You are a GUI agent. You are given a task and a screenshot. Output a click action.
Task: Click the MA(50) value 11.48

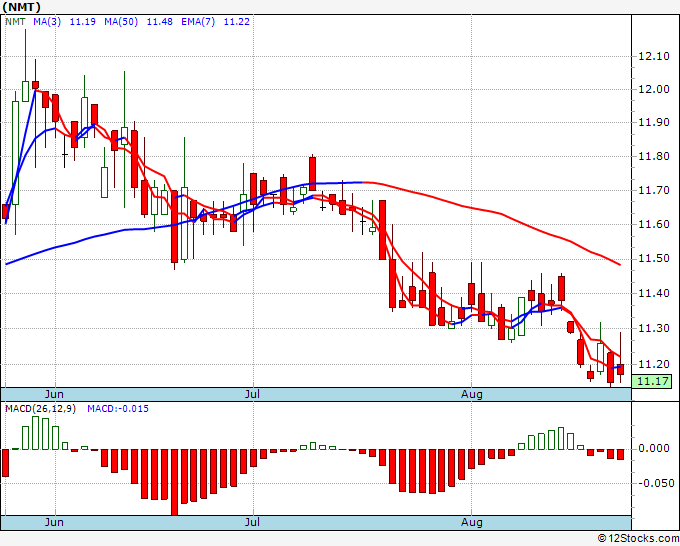tap(160, 22)
